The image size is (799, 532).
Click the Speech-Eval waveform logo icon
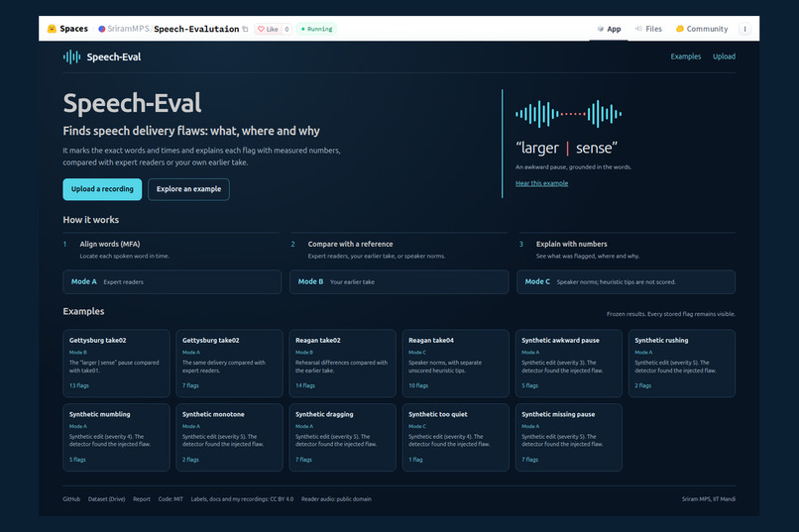[71, 57]
